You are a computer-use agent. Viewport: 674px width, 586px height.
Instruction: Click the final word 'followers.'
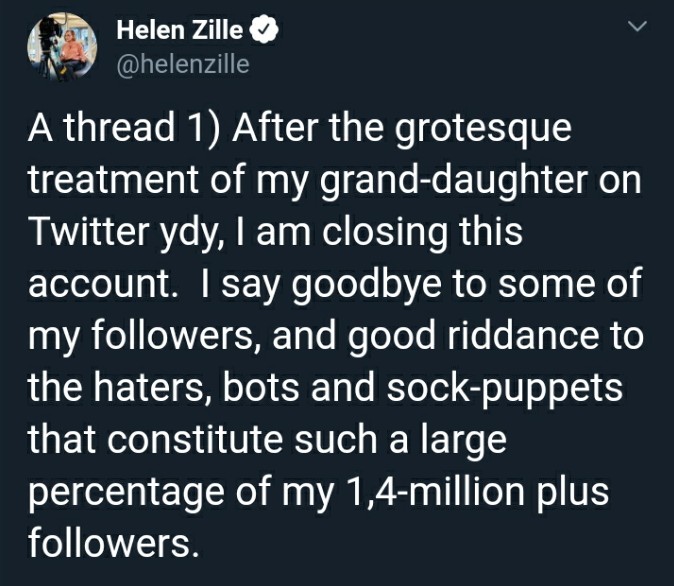114,543
